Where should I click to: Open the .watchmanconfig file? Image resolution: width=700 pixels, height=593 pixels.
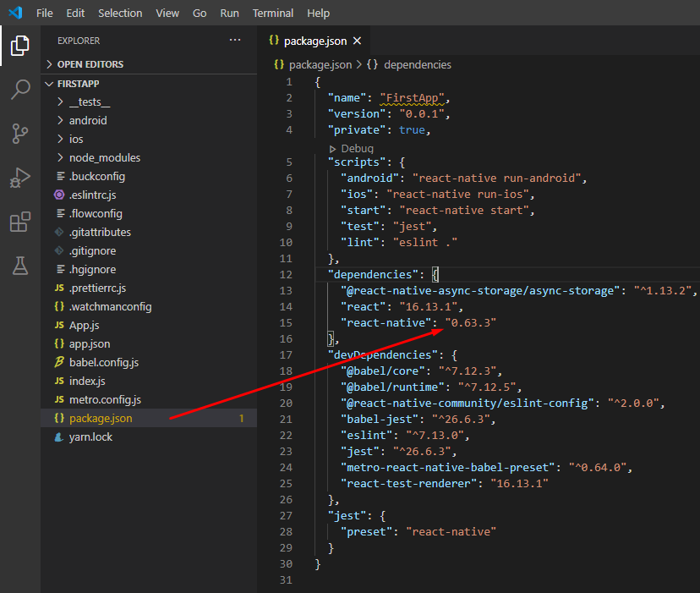(x=149, y=306)
